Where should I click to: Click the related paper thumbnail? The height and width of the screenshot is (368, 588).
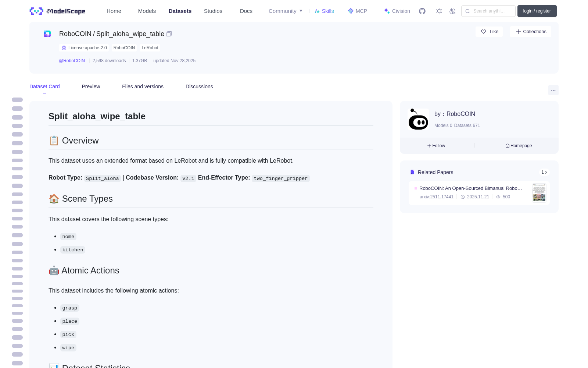539,192
